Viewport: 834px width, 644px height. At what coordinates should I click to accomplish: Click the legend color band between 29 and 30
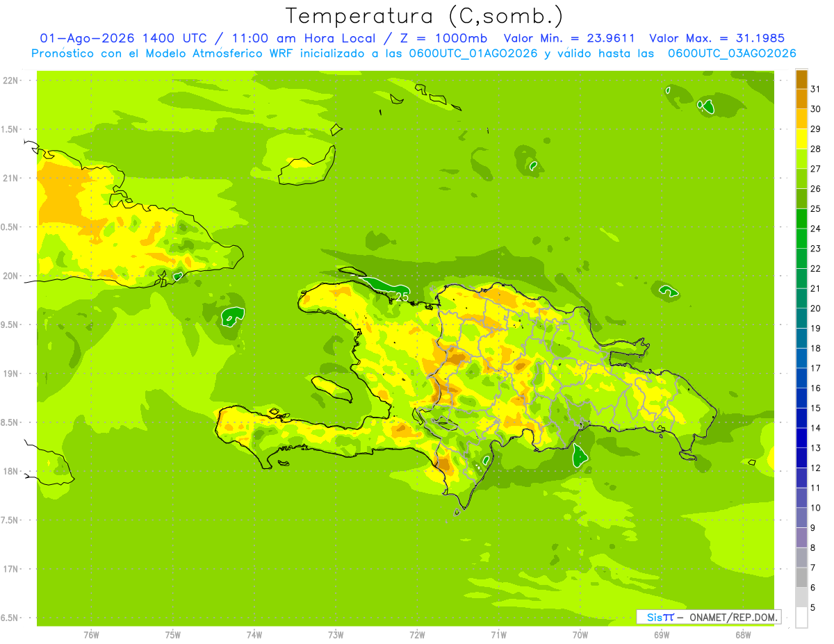(x=801, y=119)
